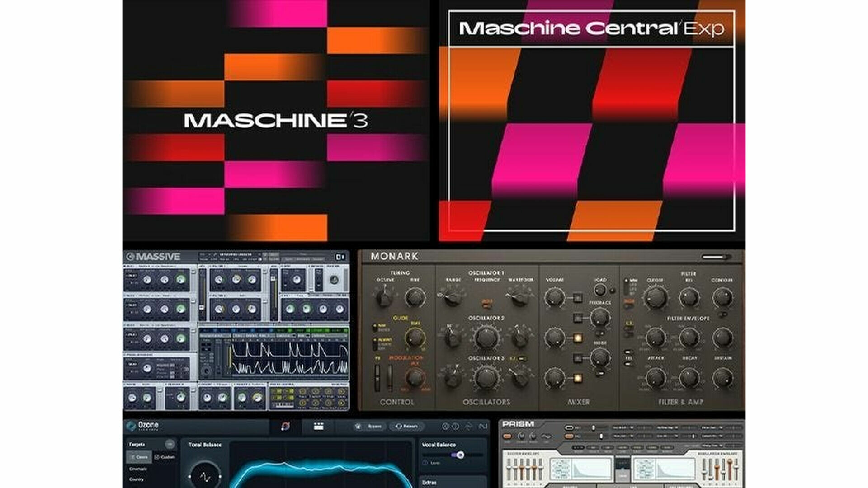Click Monark Oscillator 2 Frequency knob
The height and width of the screenshot is (488, 868).
(x=486, y=338)
